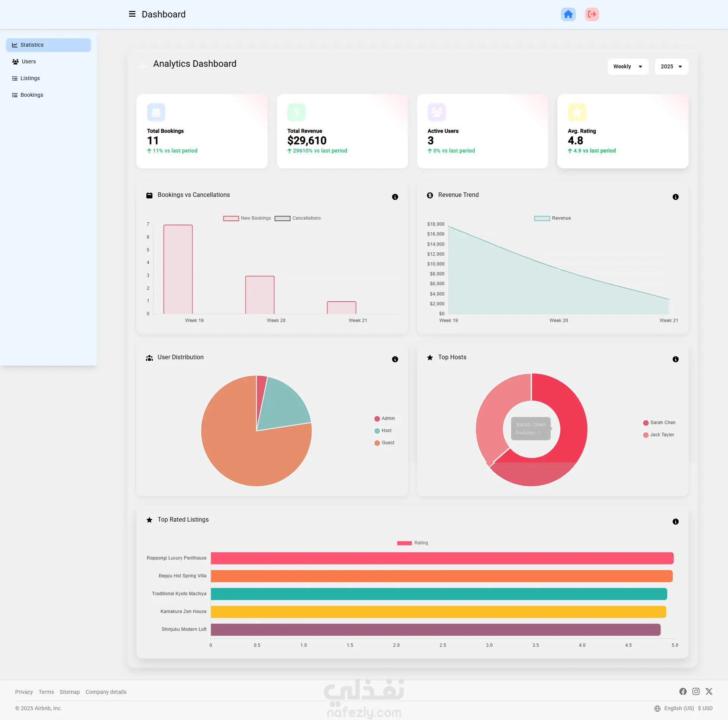Screen dimensions: 728x720
Task: Click the home icon in header
Action: tap(568, 14)
